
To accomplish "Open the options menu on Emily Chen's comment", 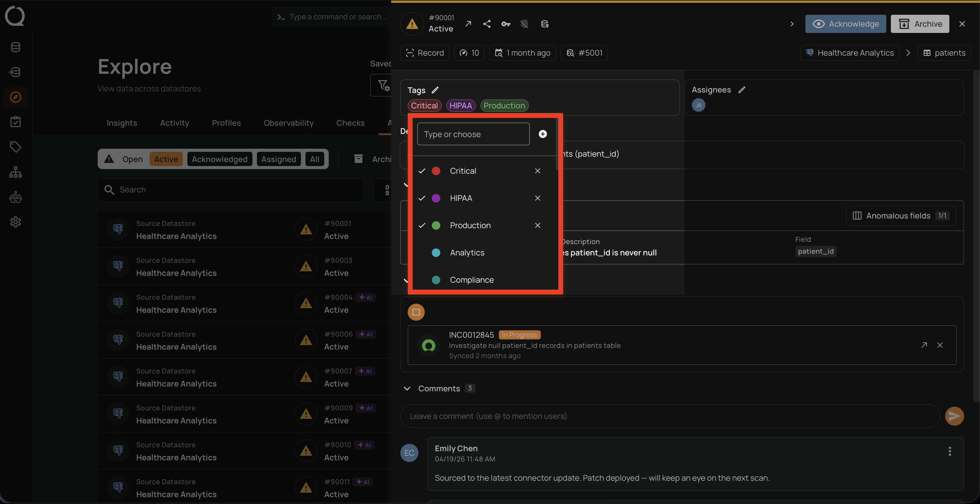I will point(950,451).
